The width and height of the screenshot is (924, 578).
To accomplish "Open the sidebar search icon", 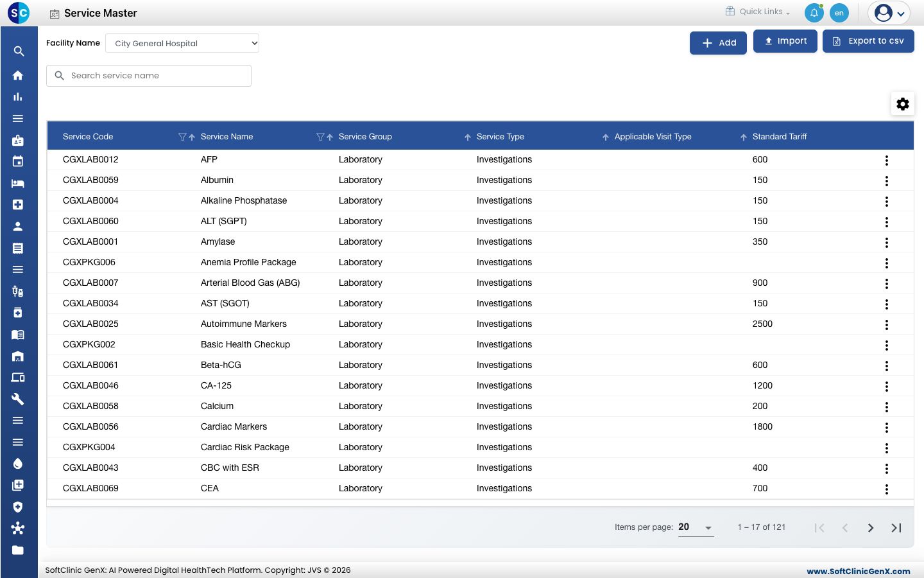I will [19, 51].
